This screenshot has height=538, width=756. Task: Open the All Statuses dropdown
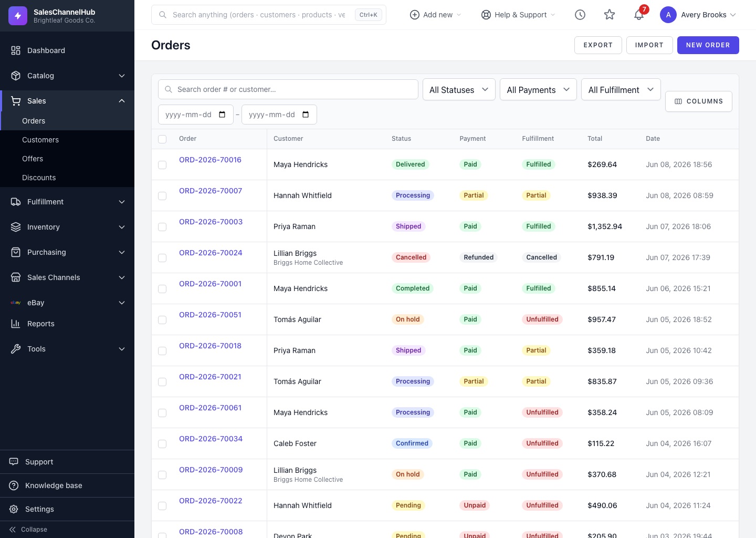[x=459, y=90]
